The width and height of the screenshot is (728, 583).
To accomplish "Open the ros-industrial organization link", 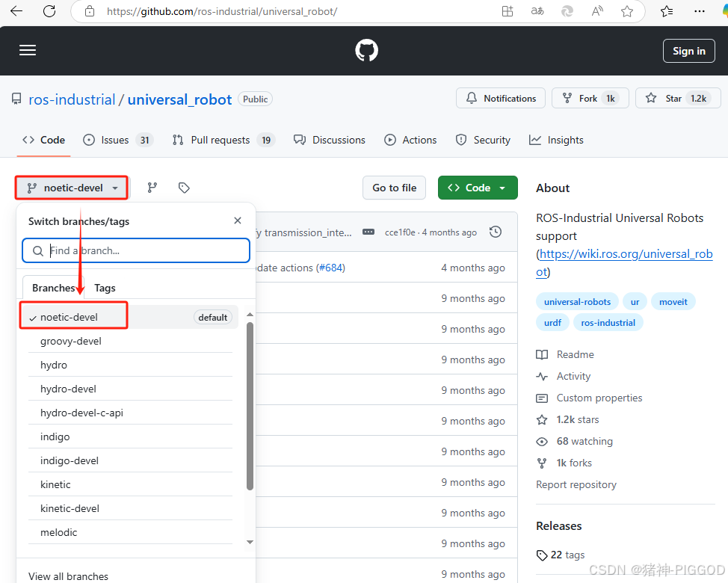I will (72, 99).
